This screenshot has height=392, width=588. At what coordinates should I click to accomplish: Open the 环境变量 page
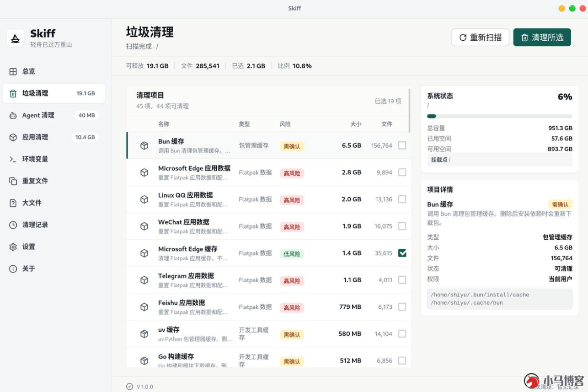54,159
